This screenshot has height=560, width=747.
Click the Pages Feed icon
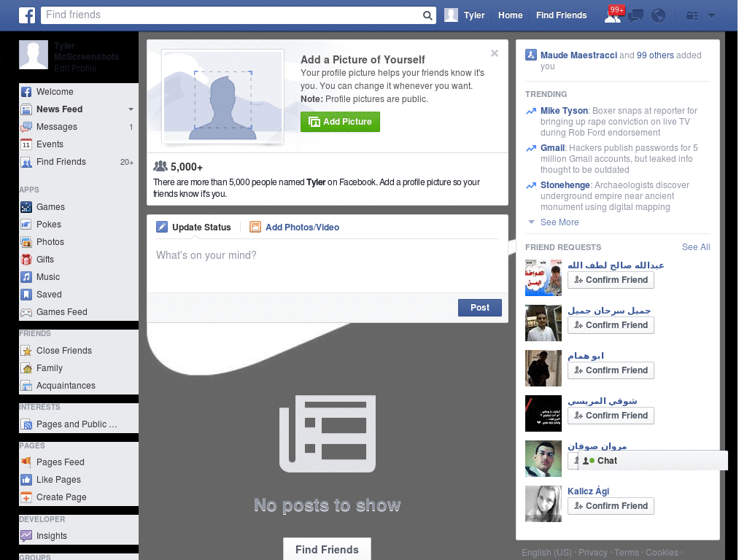click(x=26, y=462)
